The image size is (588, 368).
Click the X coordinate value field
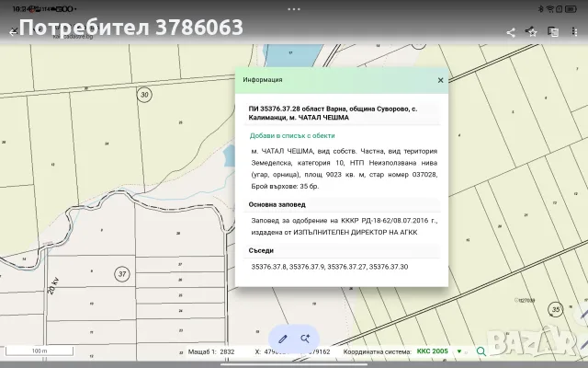point(277,351)
